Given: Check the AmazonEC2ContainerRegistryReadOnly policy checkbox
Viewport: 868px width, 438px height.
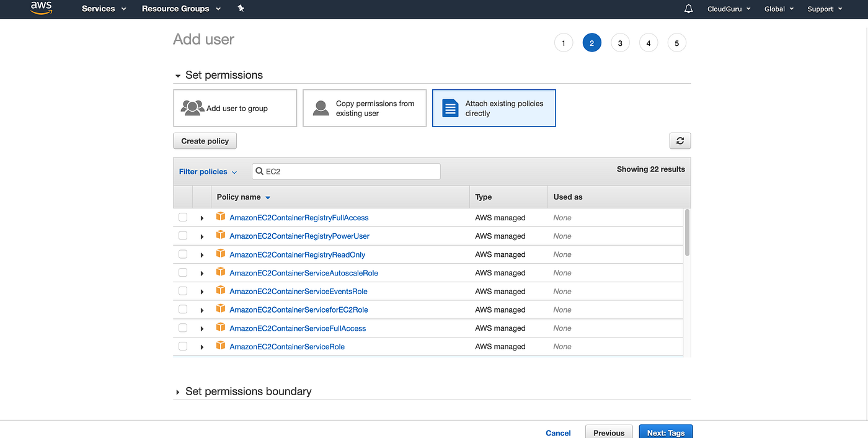Looking at the screenshot, I should [183, 254].
